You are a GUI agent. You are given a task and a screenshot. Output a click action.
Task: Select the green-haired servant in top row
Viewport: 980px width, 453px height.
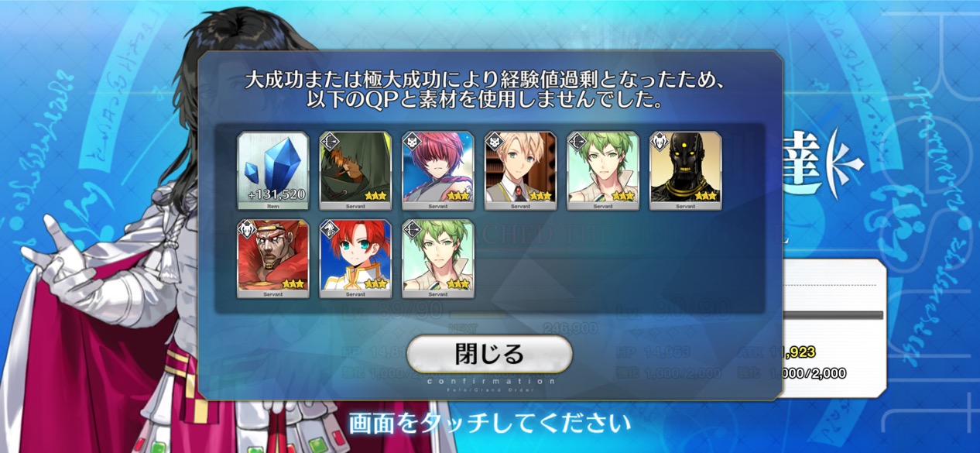click(603, 170)
